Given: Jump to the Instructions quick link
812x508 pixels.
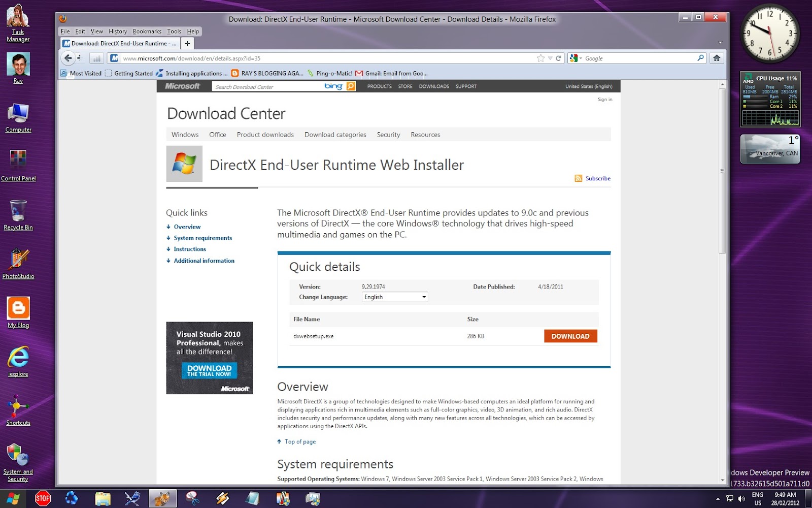Looking at the screenshot, I should pos(190,249).
